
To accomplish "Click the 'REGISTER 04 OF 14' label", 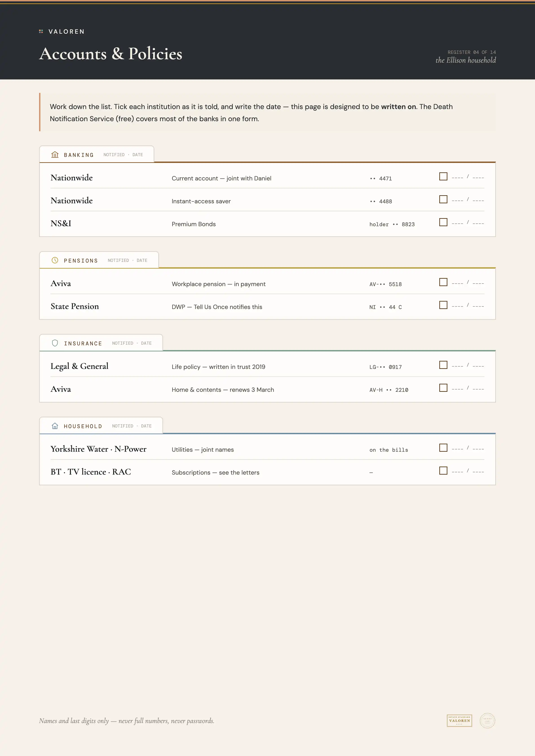I will [x=471, y=52].
